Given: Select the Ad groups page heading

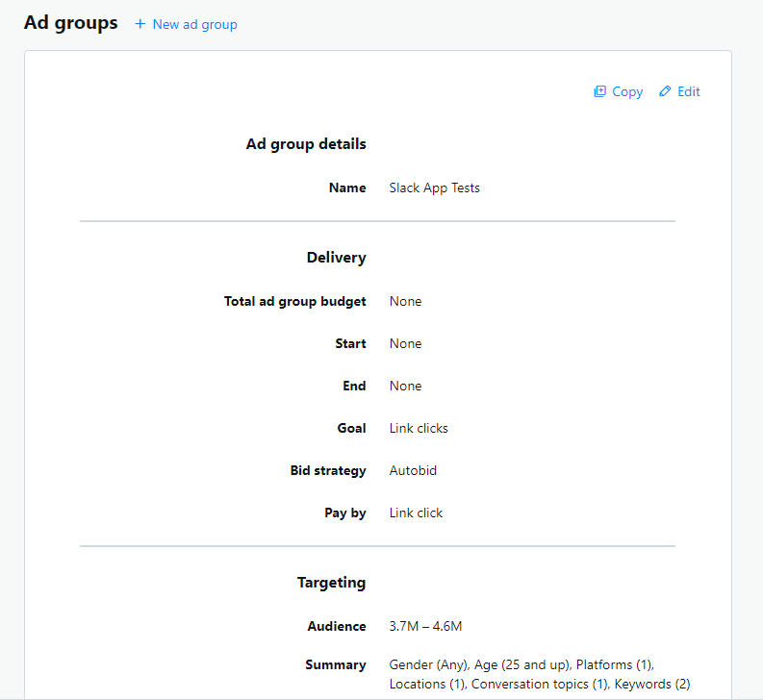Looking at the screenshot, I should [x=71, y=23].
